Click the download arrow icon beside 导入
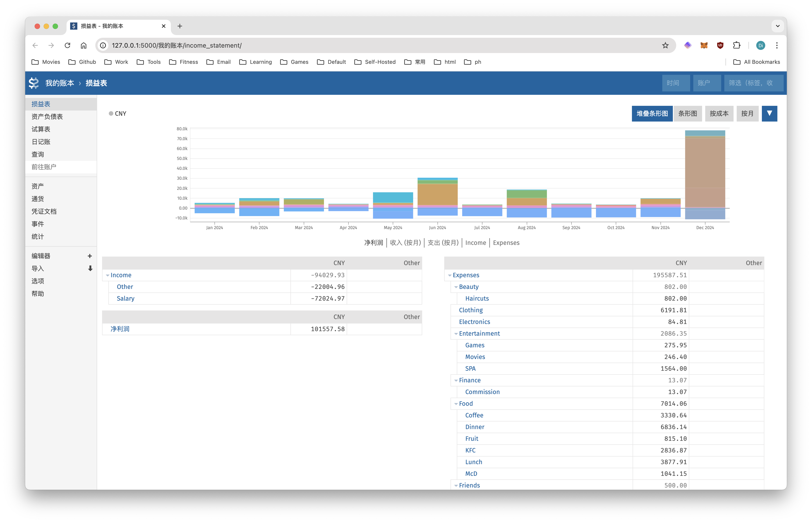The width and height of the screenshot is (812, 523). pyautogui.click(x=90, y=268)
